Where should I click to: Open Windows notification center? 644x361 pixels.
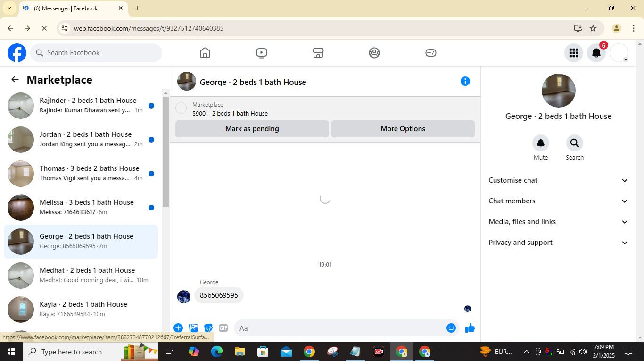point(628,352)
